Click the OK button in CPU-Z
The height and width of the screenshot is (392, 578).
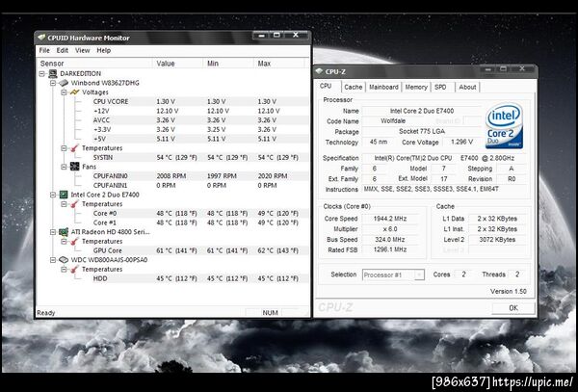tap(513, 308)
